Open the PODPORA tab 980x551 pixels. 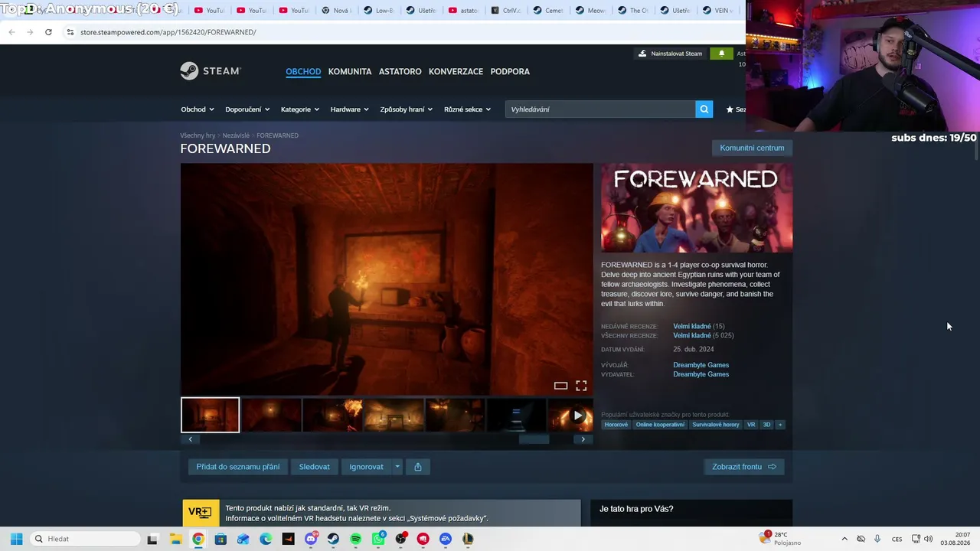[510, 72]
